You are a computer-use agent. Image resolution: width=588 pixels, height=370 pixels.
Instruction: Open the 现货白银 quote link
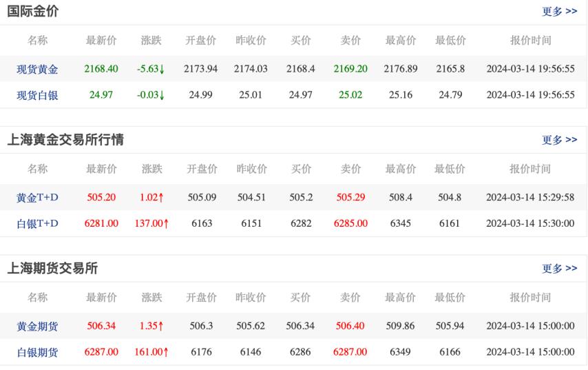pos(37,95)
